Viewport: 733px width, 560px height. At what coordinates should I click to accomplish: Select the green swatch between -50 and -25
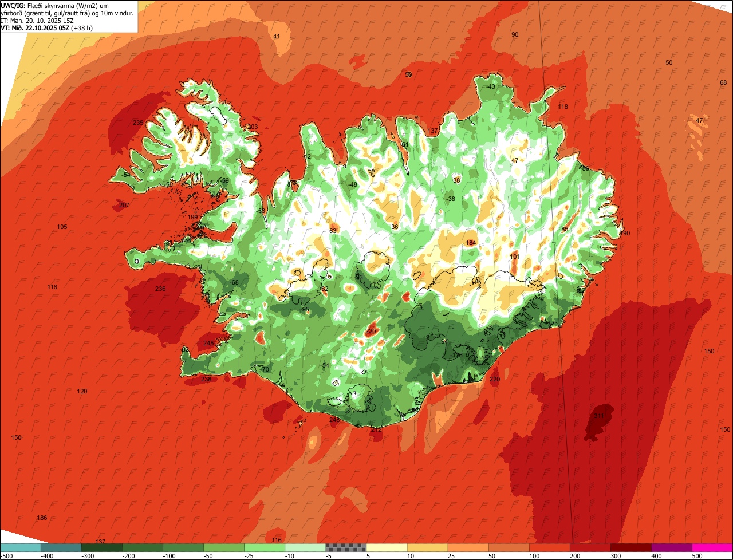[x=224, y=547]
